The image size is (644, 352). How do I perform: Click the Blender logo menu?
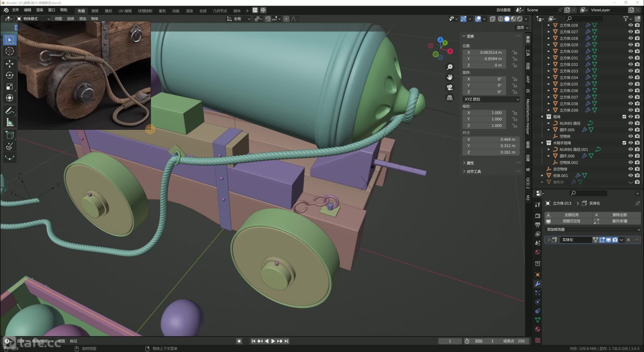coord(6,10)
